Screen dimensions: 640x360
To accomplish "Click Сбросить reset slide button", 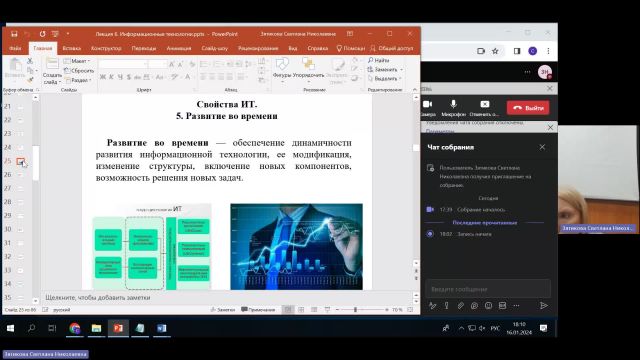I will pyautogui.click(x=79, y=71).
